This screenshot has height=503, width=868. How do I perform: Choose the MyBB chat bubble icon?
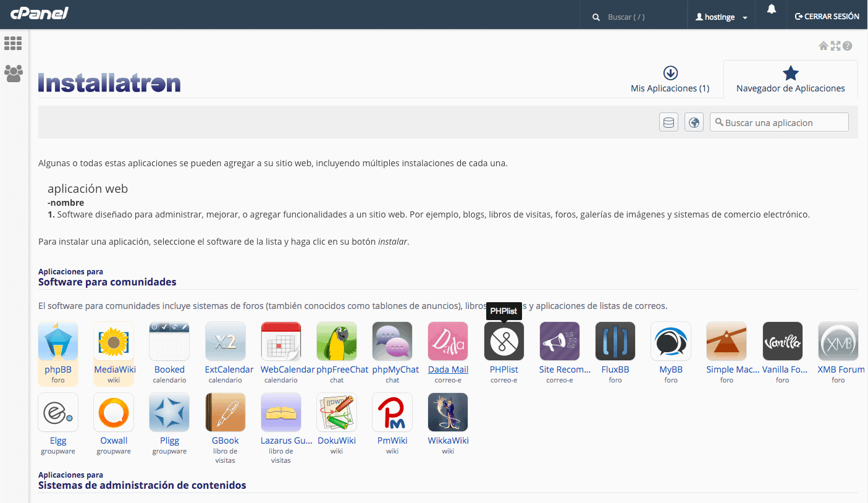tap(671, 341)
